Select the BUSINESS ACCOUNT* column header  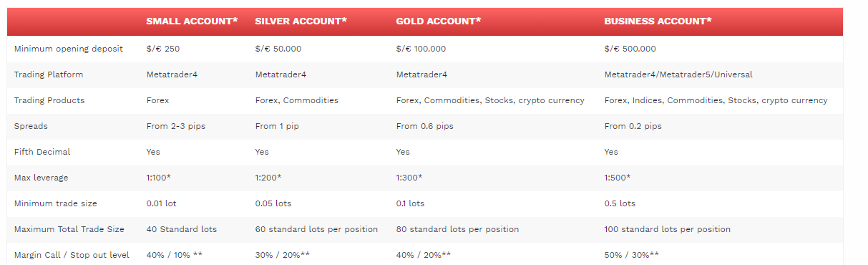658,21
